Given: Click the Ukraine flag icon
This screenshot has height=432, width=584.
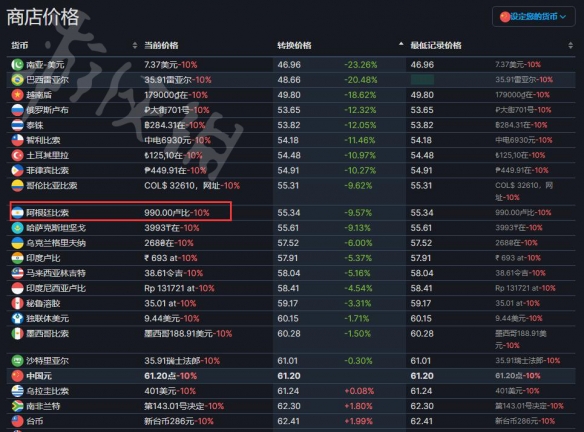Looking at the screenshot, I should coord(17,243).
